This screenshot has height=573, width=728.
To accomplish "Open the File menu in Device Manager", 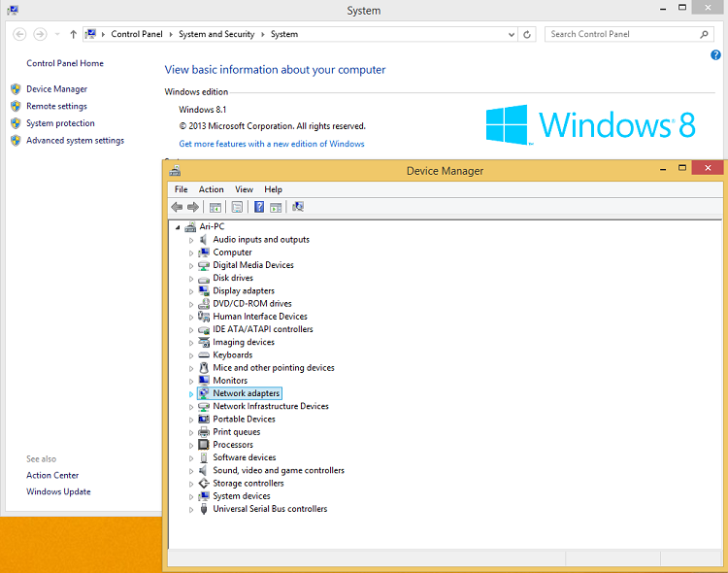I will tap(182, 189).
